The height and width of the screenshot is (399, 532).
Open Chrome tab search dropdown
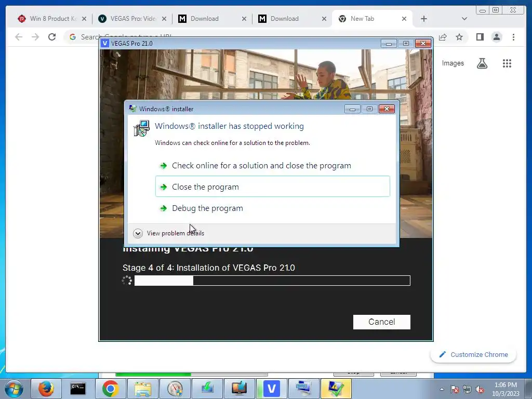pyautogui.click(x=464, y=19)
